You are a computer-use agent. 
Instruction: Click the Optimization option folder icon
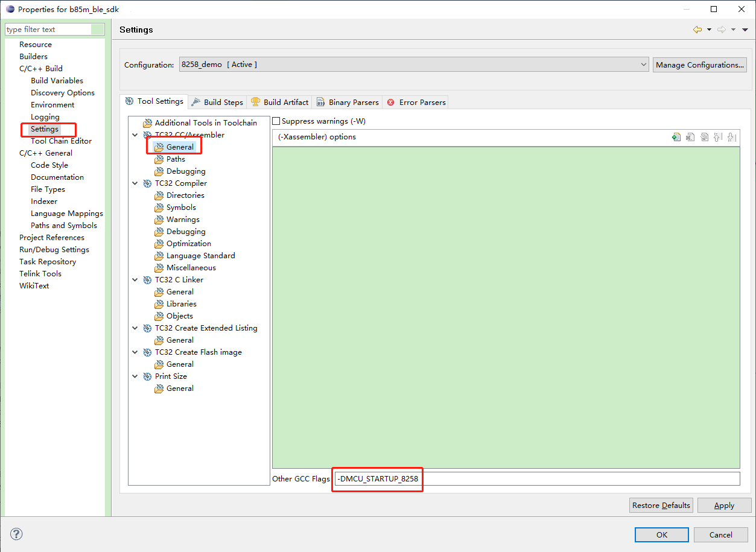[159, 243]
